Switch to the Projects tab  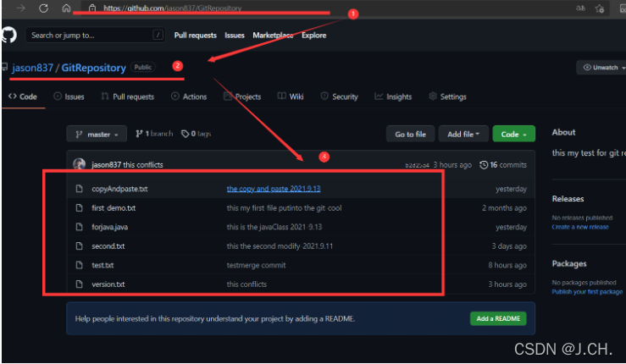242,97
